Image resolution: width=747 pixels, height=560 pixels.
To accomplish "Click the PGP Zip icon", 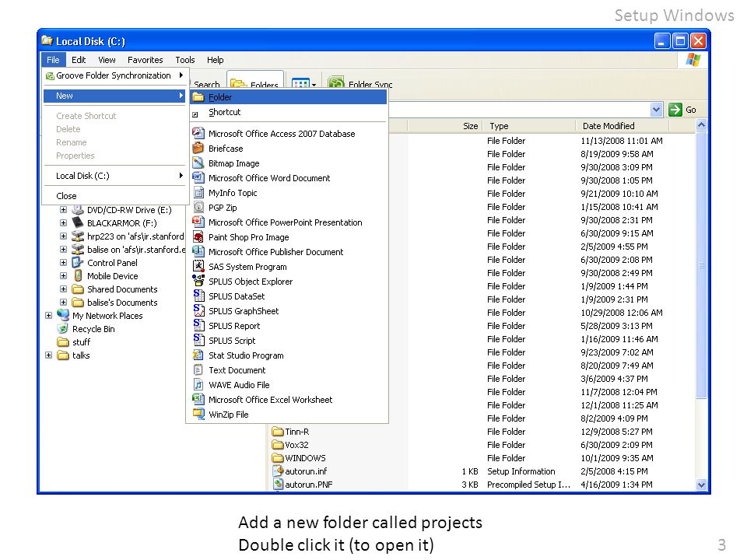I will tap(198, 207).
